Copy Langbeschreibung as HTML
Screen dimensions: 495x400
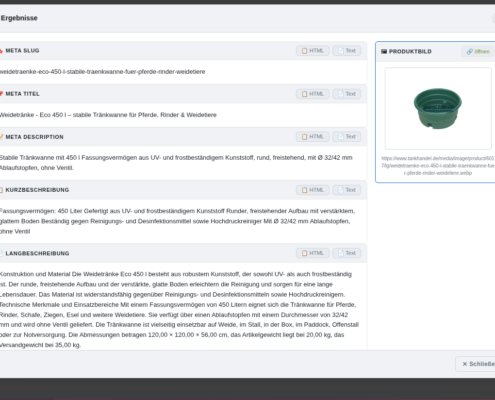click(313, 253)
